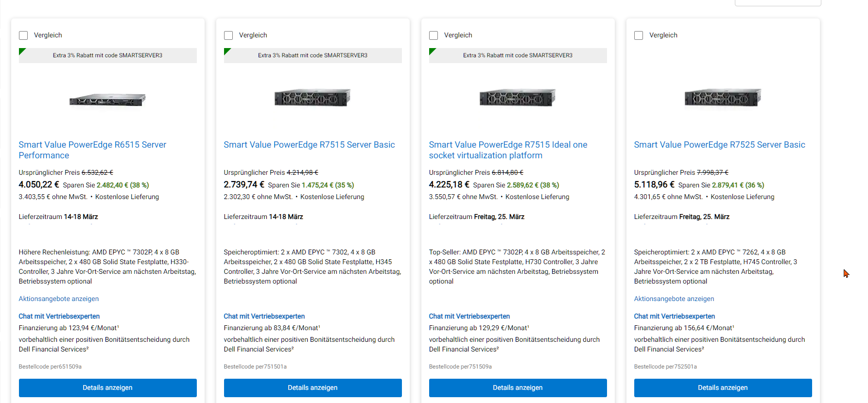
Task: Click the R7515 Ideal one socket server image
Action: click(x=518, y=98)
